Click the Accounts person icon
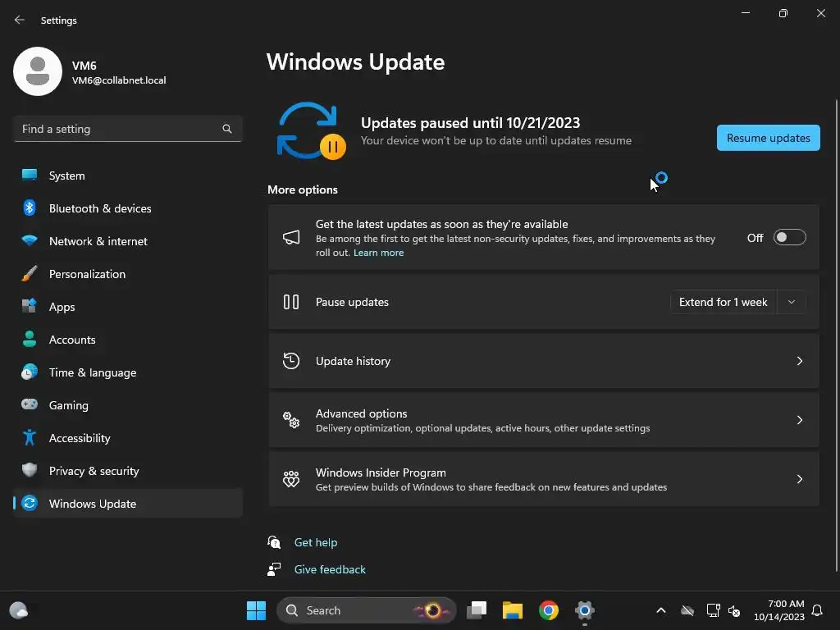This screenshot has width=840, height=630. tap(30, 339)
